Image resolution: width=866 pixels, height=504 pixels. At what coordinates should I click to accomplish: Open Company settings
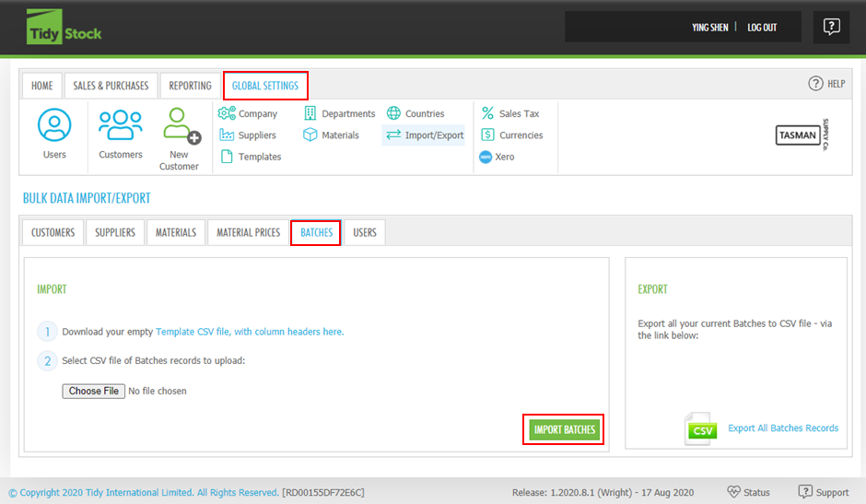click(x=249, y=113)
